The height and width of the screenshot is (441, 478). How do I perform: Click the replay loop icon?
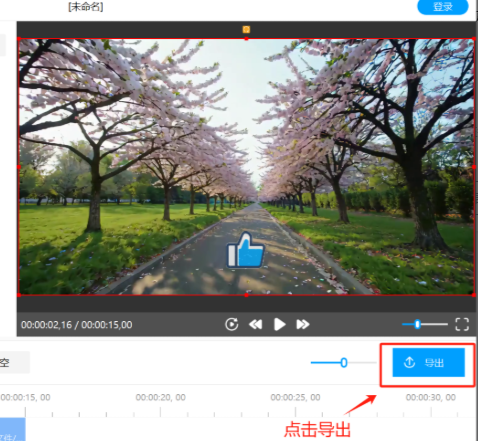click(x=232, y=324)
